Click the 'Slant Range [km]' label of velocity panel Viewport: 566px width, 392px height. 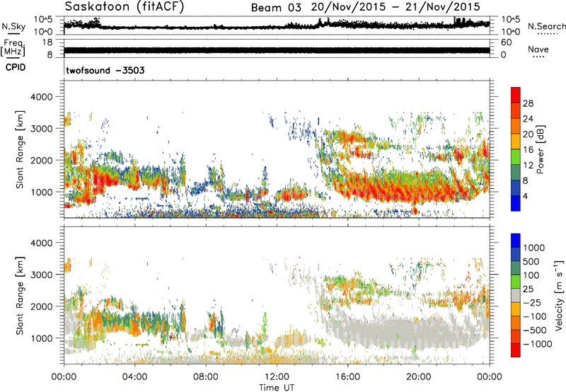click(x=20, y=296)
